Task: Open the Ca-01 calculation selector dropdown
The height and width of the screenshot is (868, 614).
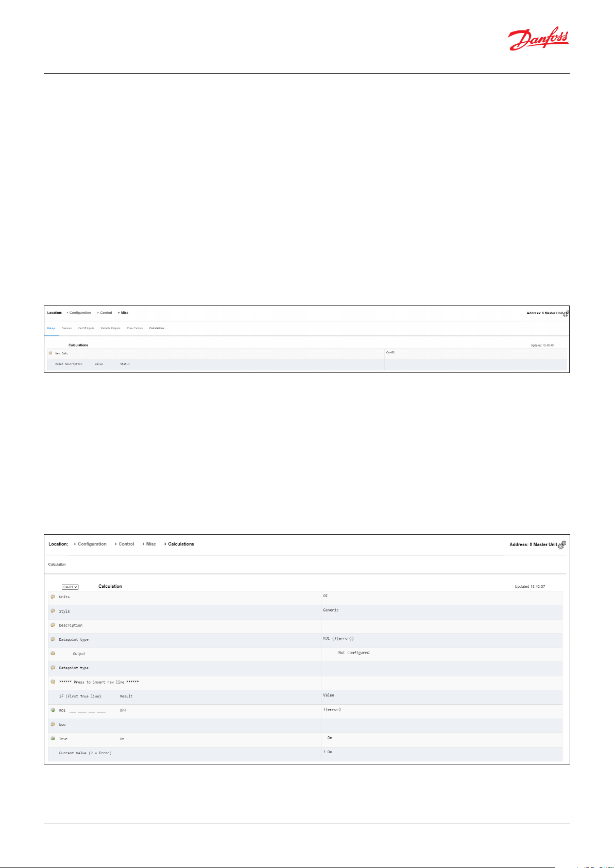Action: (x=70, y=587)
